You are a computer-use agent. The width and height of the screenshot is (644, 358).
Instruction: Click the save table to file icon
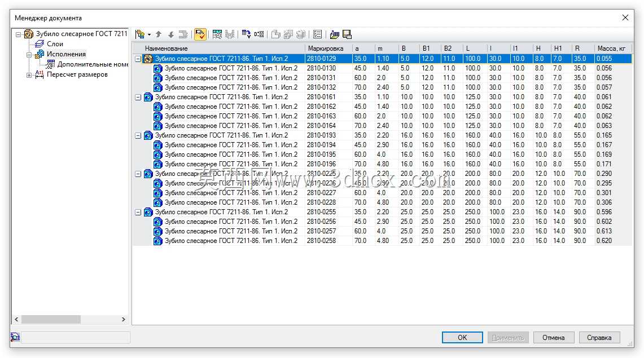coord(347,34)
